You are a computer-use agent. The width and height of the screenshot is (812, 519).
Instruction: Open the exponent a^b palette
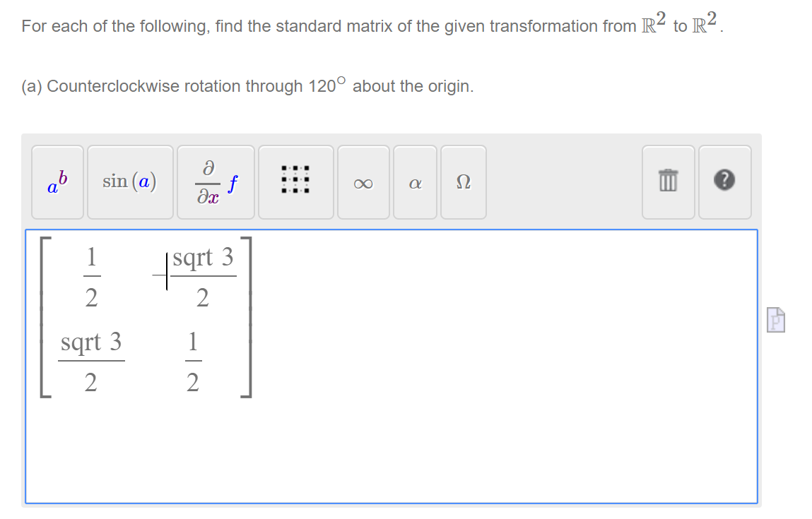point(57,181)
